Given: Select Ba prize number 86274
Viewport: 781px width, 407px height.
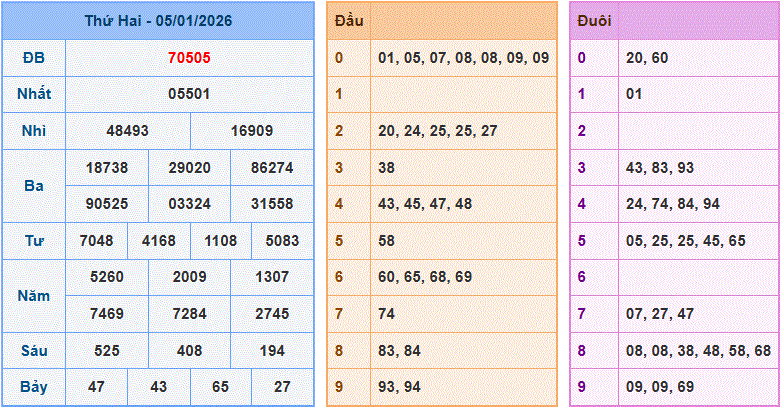Looking at the screenshot, I should pos(272,168).
